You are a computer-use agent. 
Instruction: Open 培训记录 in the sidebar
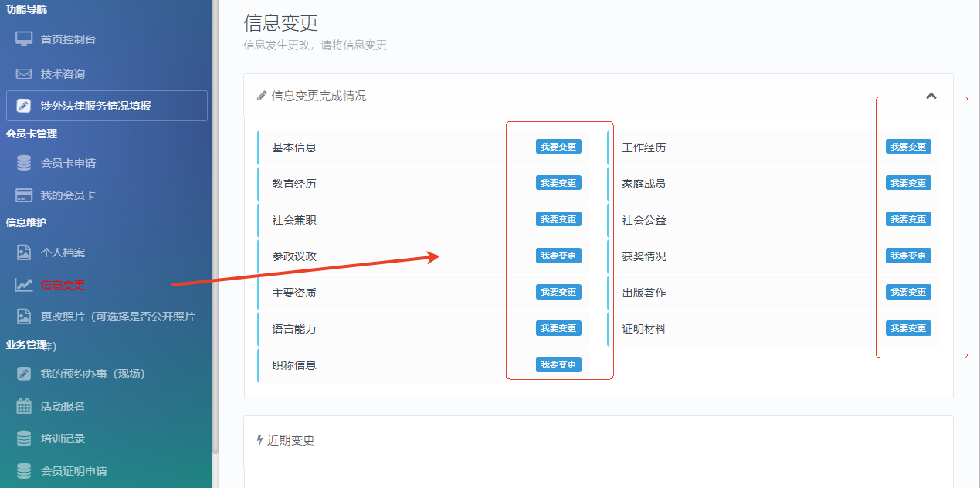63,439
